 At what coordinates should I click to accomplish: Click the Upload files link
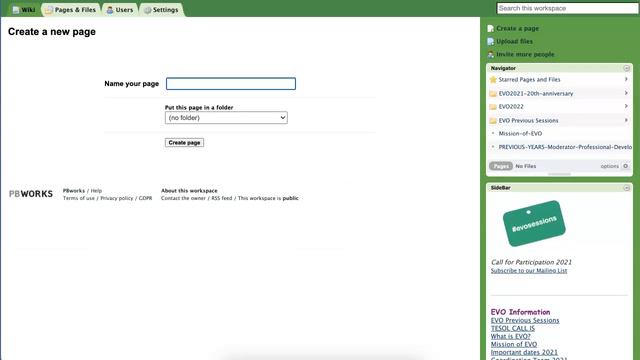pos(514,42)
